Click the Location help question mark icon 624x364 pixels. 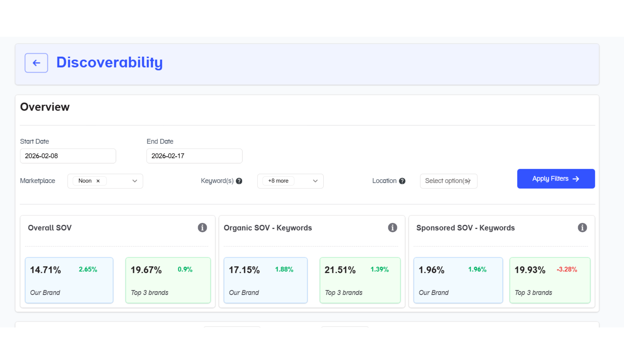click(x=402, y=181)
